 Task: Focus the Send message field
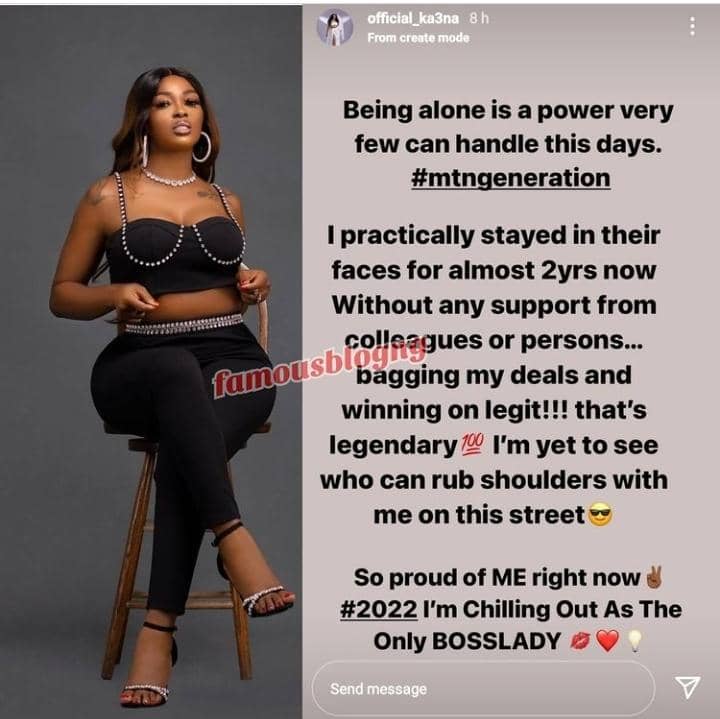click(483, 688)
